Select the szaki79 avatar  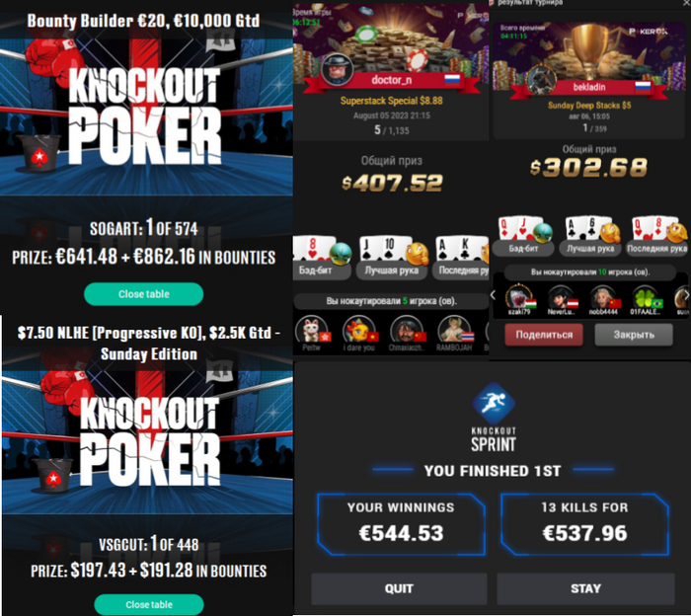[519, 296]
